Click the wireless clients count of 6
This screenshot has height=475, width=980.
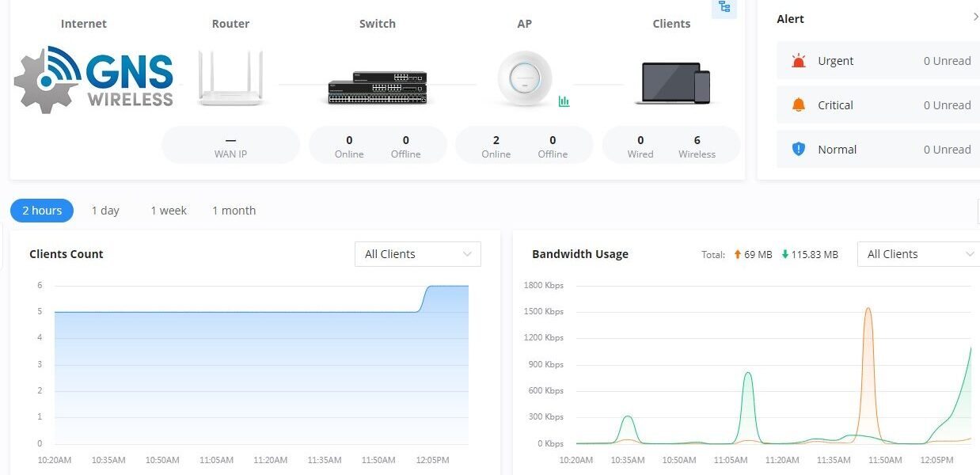click(697, 141)
